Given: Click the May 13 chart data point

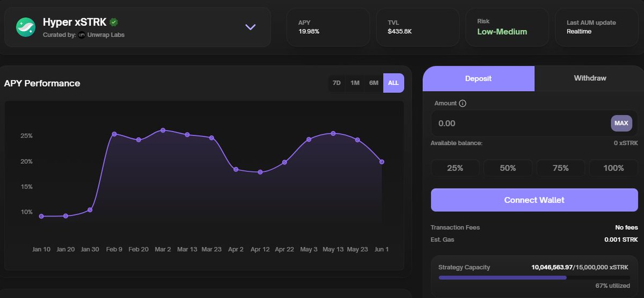Looking at the screenshot, I should pos(333,133).
